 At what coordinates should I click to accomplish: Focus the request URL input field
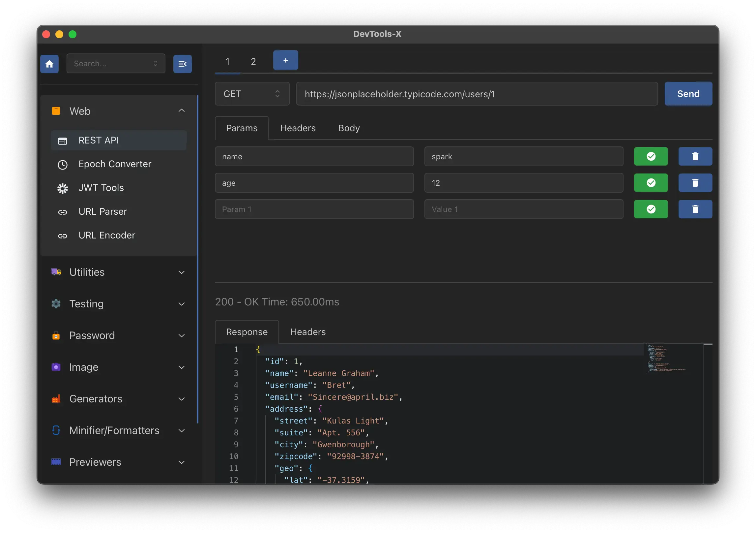click(477, 94)
